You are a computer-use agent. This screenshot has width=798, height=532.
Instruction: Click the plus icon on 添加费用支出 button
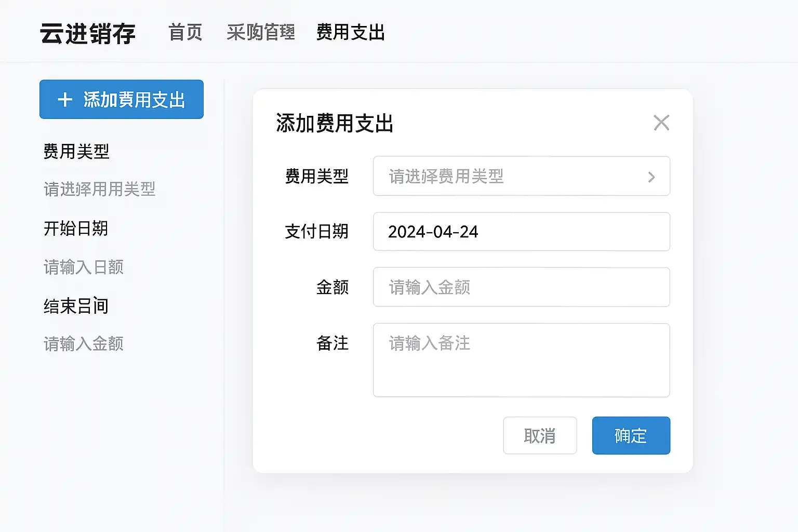[x=65, y=99]
